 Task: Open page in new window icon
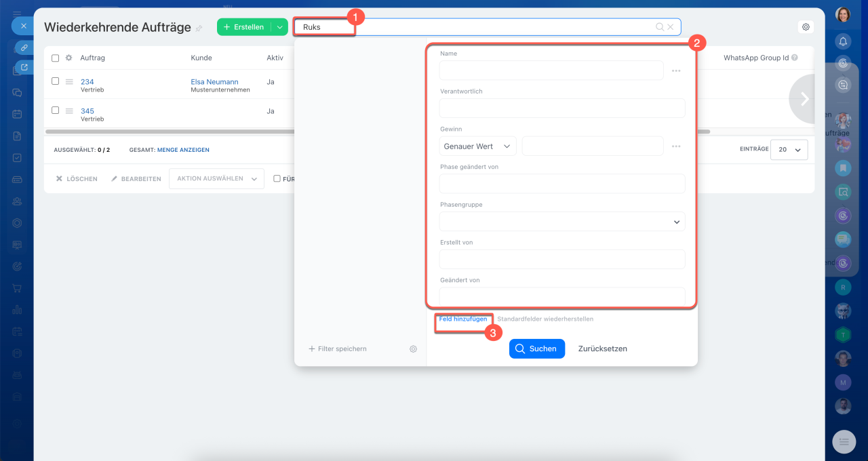pos(24,67)
